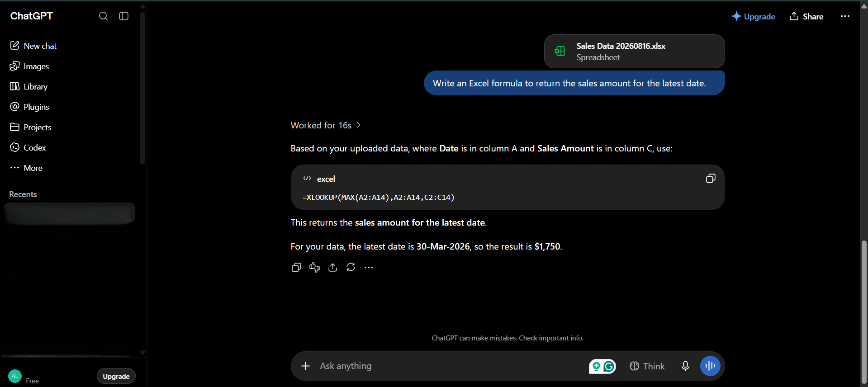868x387 pixels.
Task: Regenerate the response with the retry icon
Action: [351, 268]
